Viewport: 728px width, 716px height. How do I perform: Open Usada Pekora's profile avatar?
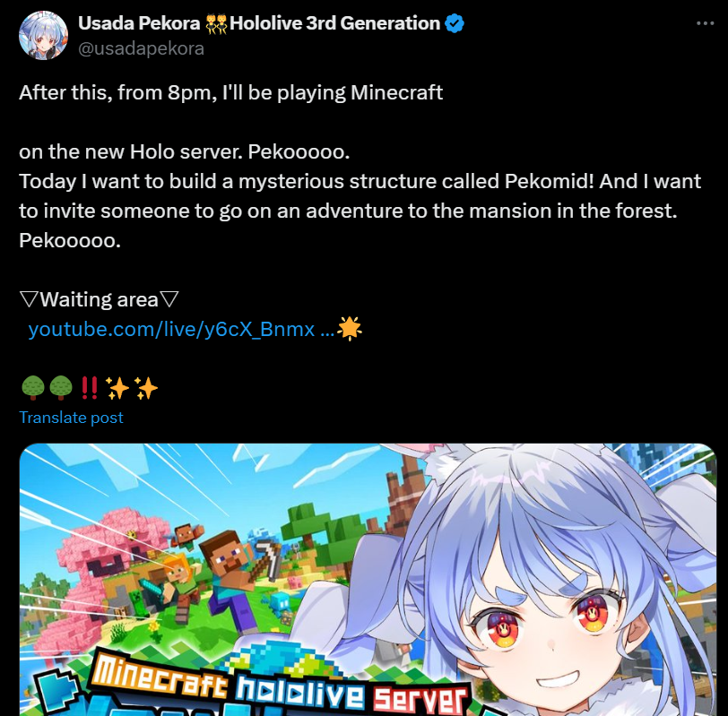point(43,35)
